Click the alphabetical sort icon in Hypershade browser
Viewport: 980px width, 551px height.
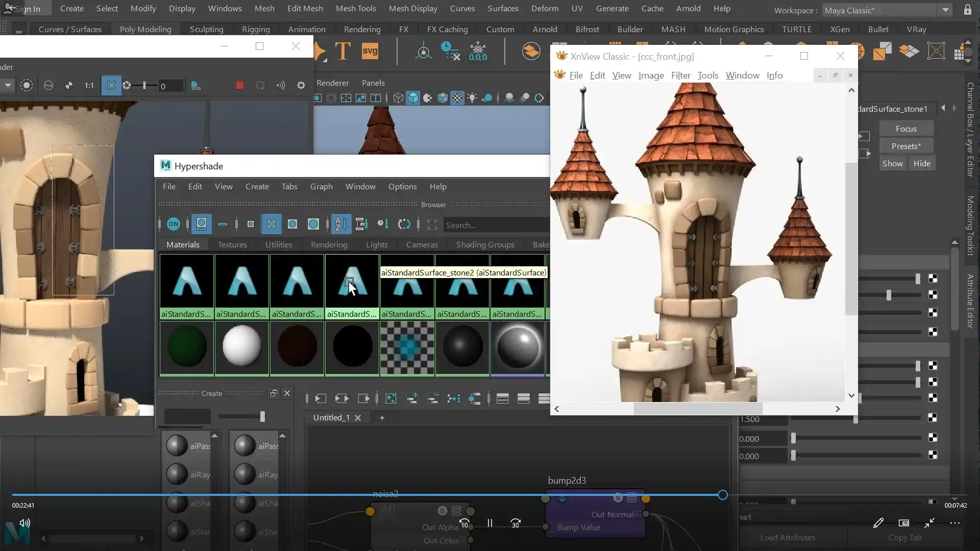340,224
